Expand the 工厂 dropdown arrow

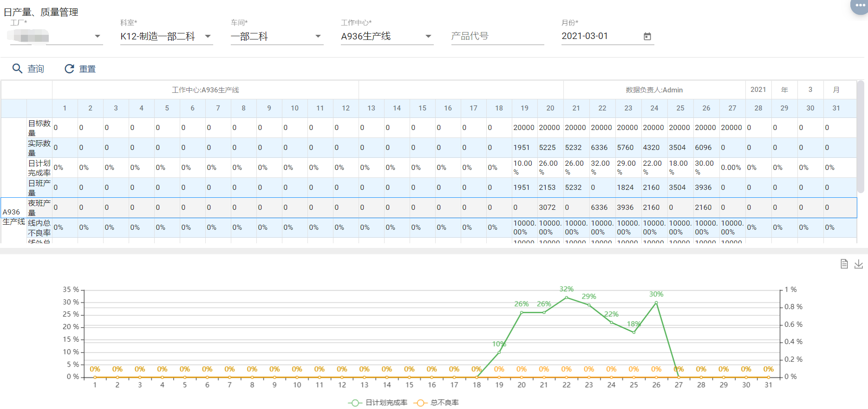pos(98,36)
